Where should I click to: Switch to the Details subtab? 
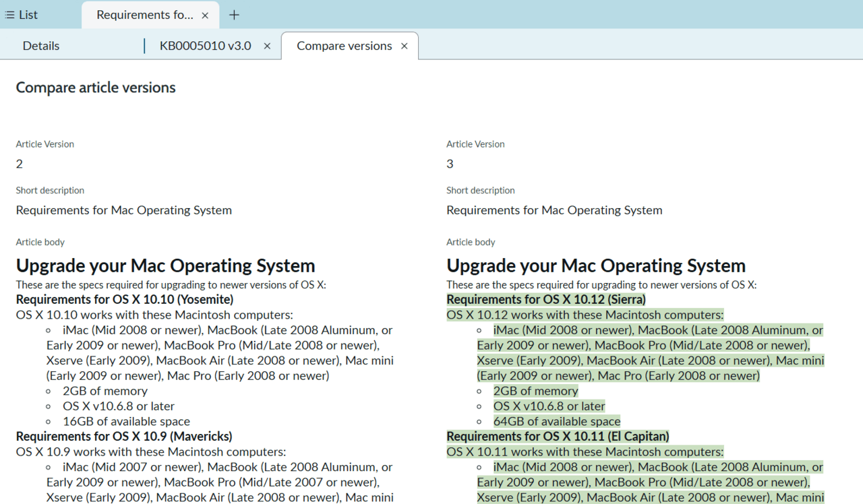(41, 46)
